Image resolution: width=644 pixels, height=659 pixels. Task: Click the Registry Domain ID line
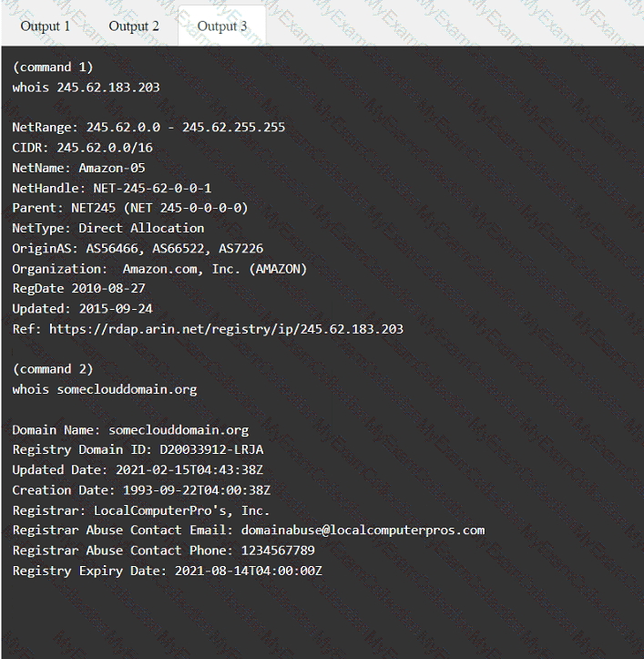138,449
